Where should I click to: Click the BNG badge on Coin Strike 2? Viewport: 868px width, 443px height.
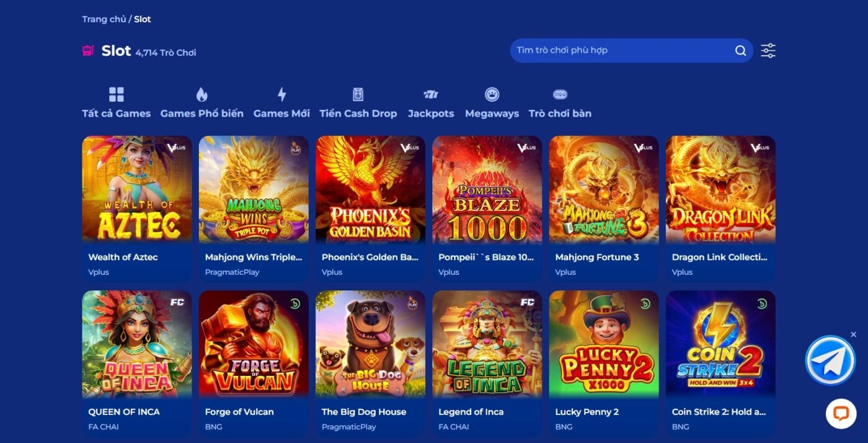[761, 303]
